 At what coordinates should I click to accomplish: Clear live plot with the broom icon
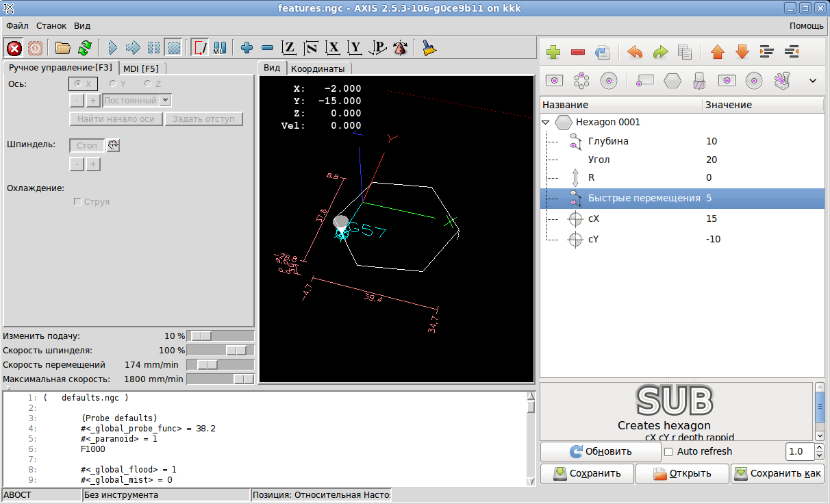pyautogui.click(x=429, y=48)
